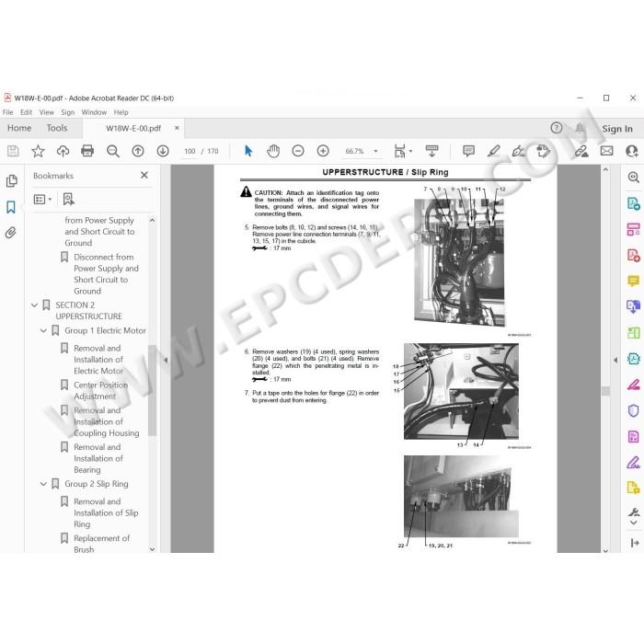This screenshot has height=644, width=644.
Task: Open bookmark options dropdown
Action: [x=42, y=200]
